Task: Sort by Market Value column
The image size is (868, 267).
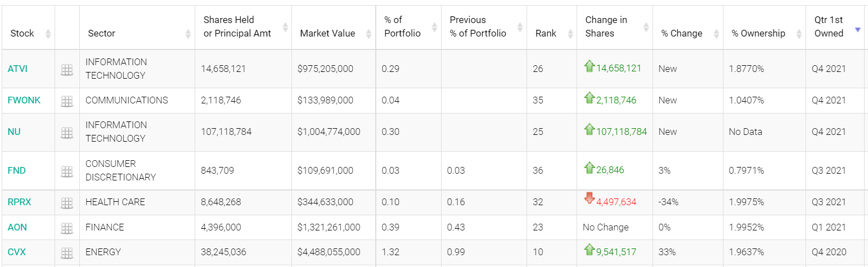Action: [327, 33]
